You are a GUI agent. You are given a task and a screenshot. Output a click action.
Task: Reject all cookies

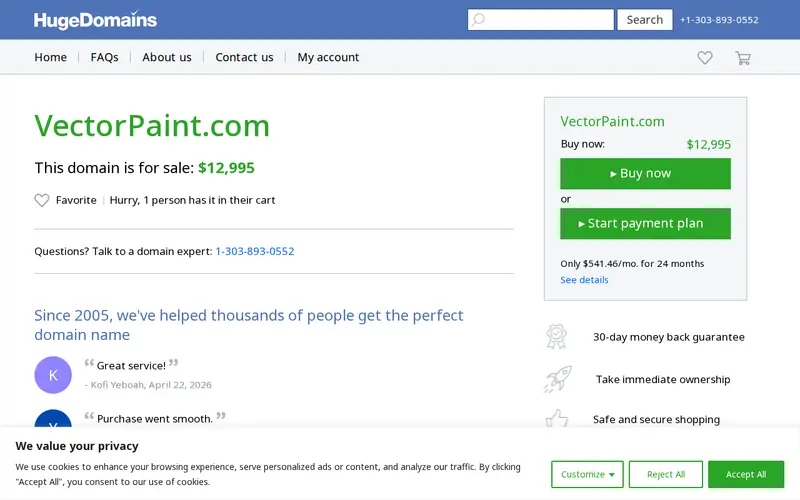pos(666,474)
